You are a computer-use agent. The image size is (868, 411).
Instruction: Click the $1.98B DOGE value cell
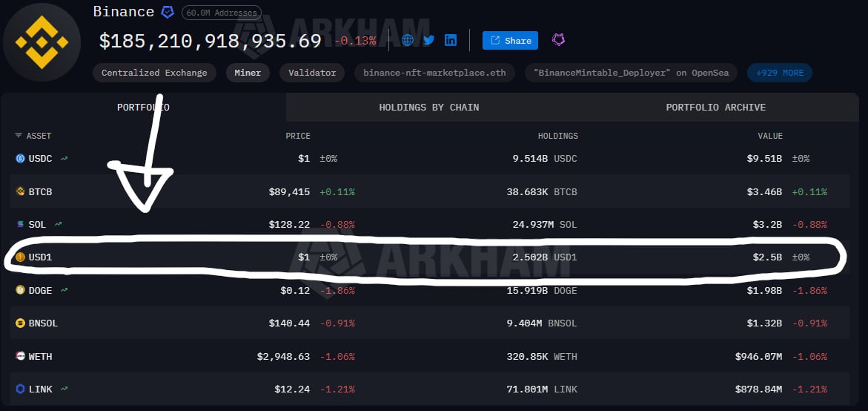point(764,290)
